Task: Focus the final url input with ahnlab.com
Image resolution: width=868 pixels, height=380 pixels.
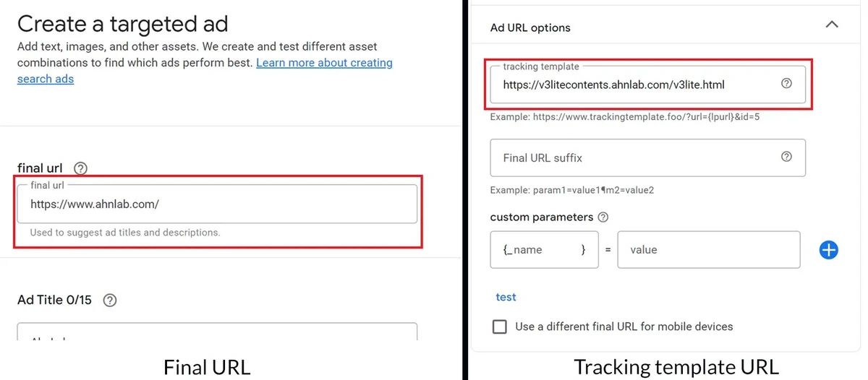Action: [x=217, y=204]
